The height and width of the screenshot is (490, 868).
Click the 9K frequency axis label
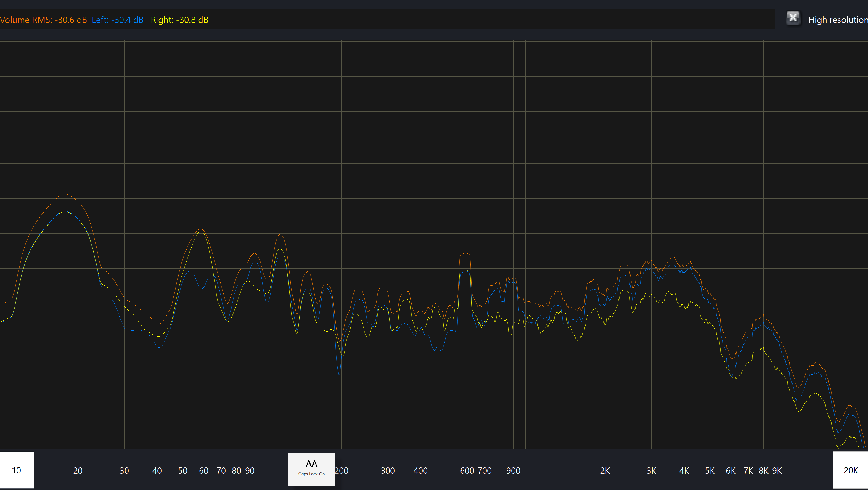777,470
